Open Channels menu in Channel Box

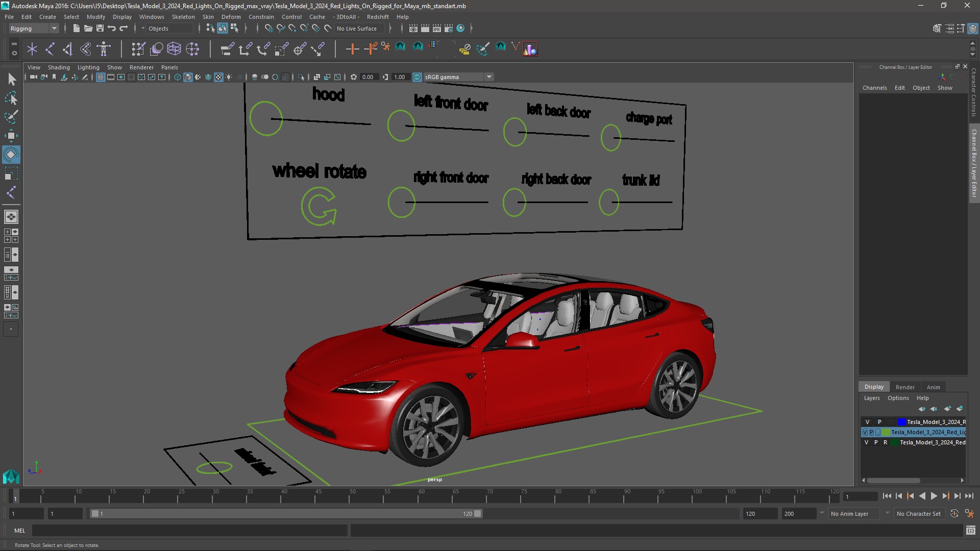[874, 88]
